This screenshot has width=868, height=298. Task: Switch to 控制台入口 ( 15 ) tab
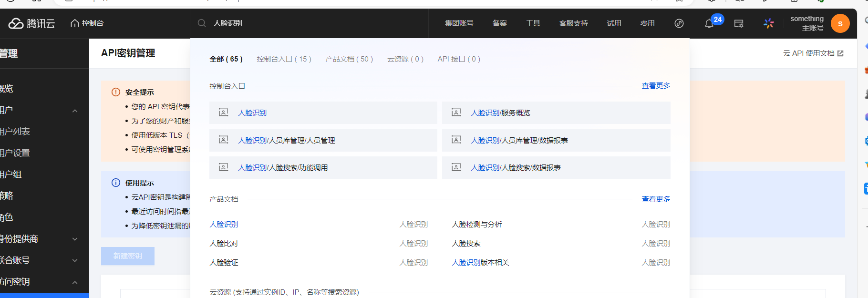[x=284, y=59]
